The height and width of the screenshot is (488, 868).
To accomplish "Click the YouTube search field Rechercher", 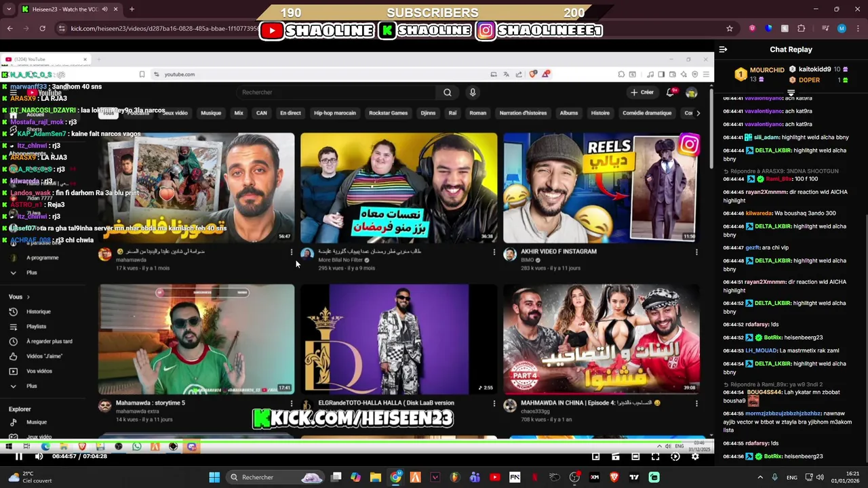I will tap(336, 92).
